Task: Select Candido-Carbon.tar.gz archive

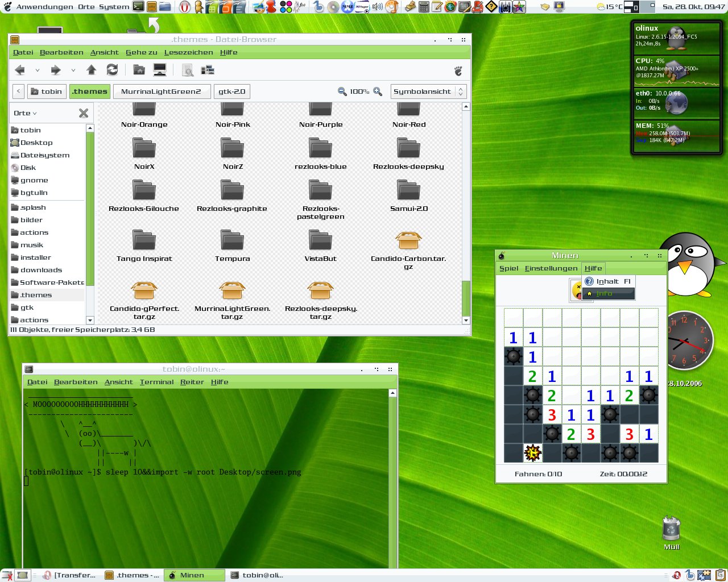Action: point(408,249)
